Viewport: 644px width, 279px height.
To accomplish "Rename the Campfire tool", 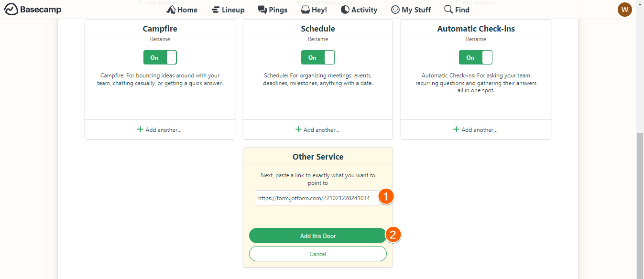I will point(160,39).
